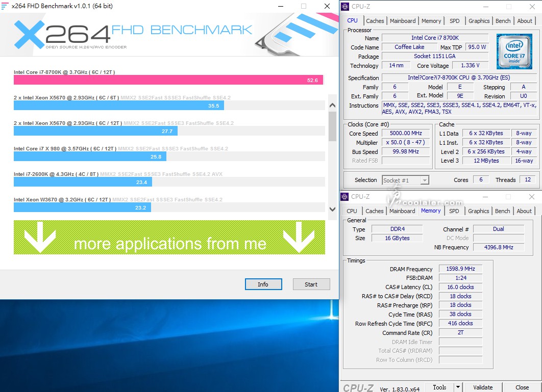Minimize the top CPU-Z window
The height and width of the screenshot is (392, 542).
coord(486,6)
